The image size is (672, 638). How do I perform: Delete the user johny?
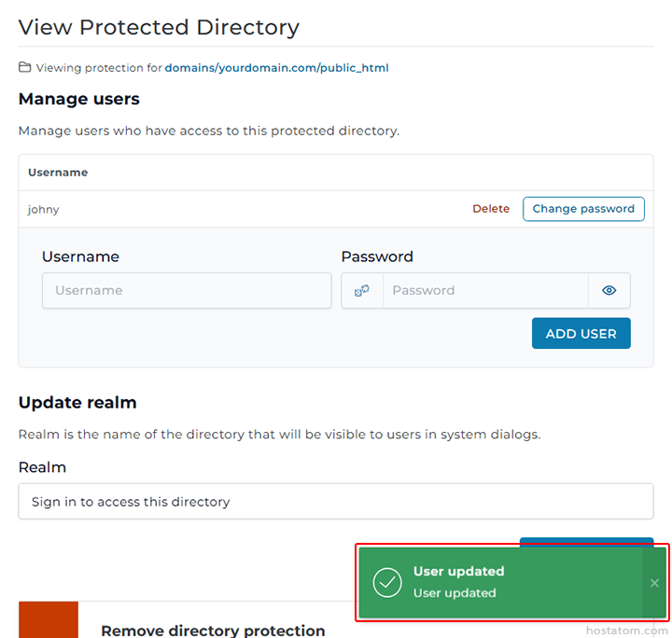click(x=490, y=209)
